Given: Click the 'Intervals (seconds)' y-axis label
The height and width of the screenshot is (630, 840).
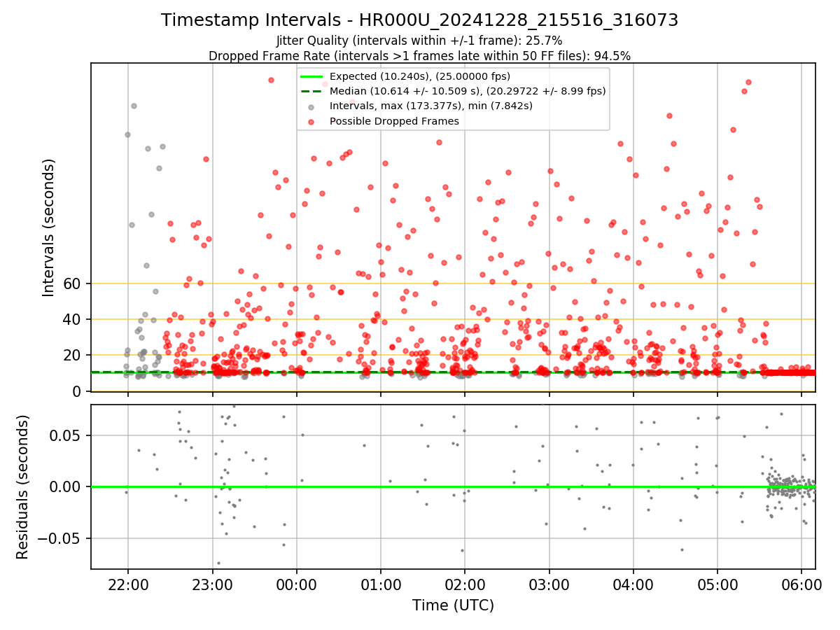Looking at the screenshot, I should click(49, 227).
